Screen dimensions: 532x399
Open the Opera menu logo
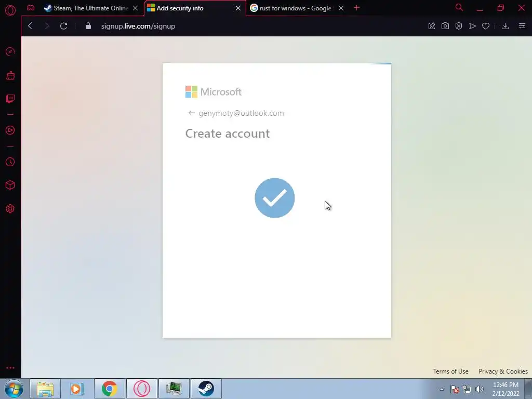(x=10, y=10)
